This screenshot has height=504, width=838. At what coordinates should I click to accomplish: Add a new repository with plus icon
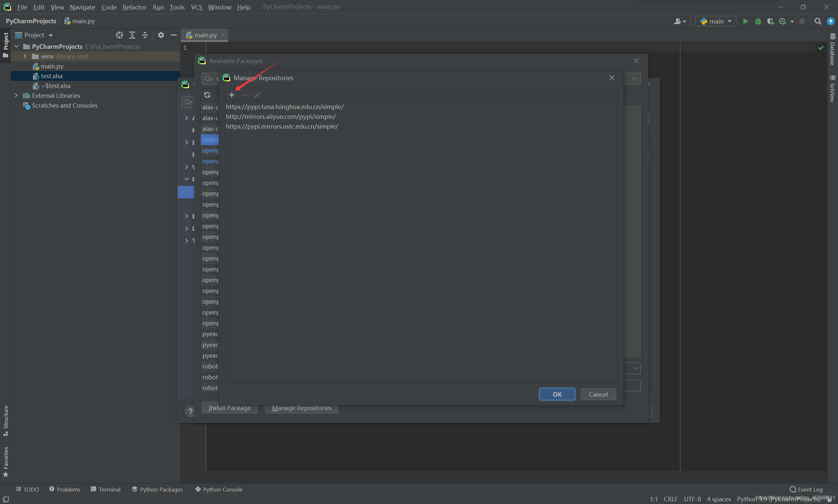[232, 95]
